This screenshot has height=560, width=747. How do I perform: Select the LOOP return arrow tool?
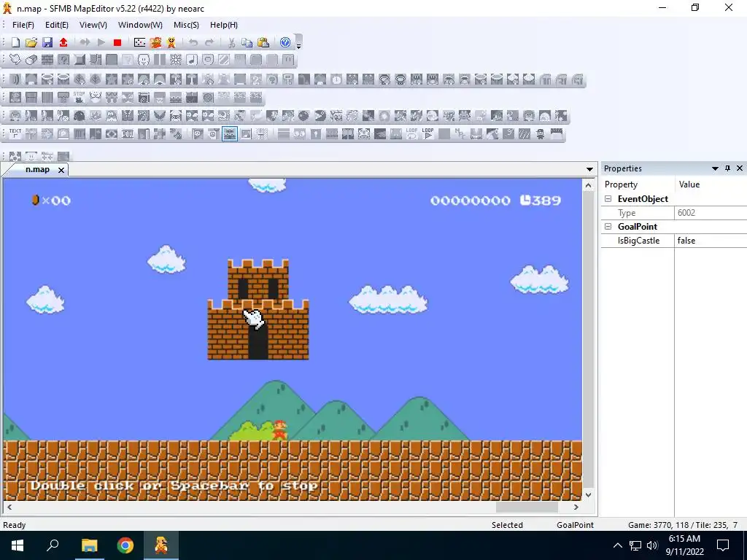[x=411, y=134]
